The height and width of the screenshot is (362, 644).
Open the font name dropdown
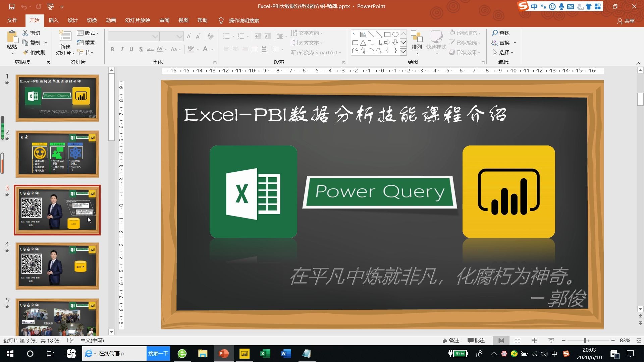pos(155,36)
